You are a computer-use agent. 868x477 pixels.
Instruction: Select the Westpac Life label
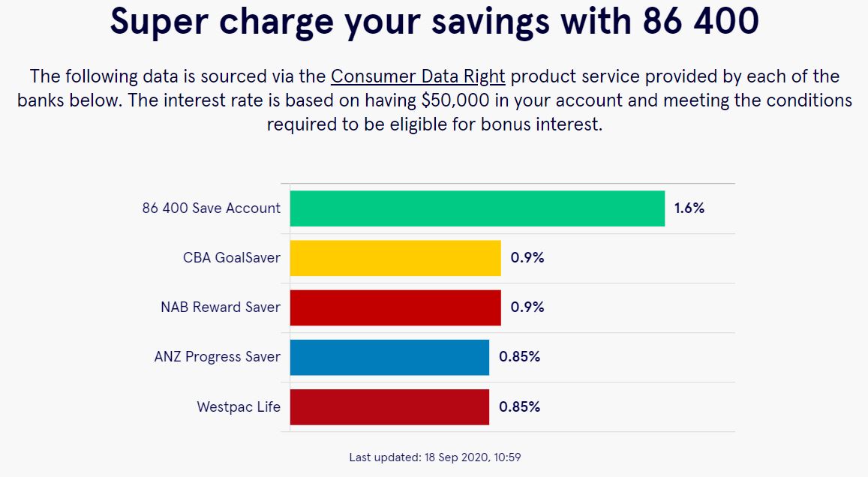tap(239, 406)
